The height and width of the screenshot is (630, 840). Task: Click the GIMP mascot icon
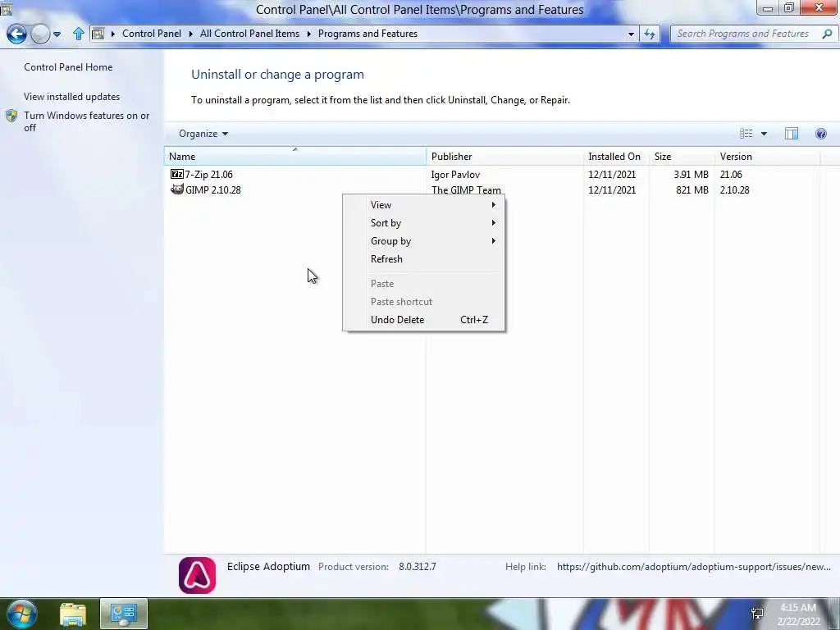click(177, 189)
